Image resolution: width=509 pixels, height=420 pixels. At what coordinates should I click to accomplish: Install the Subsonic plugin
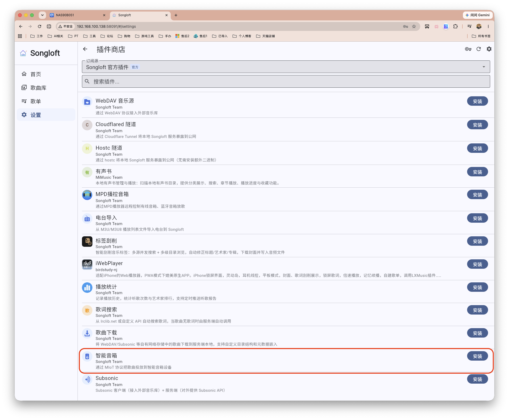click(477, 379)
